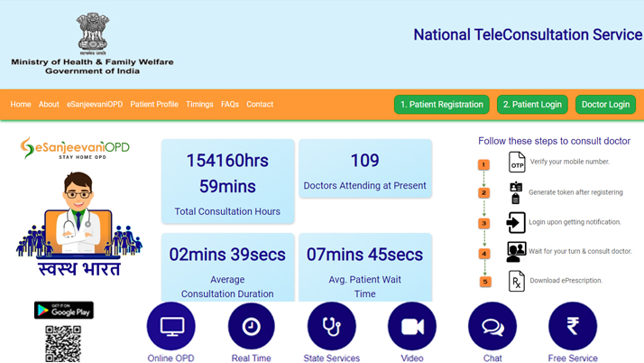Viewport: 644px width, 363px height.
Task: Click the consult doctor people icon
Action: [516, 252]
